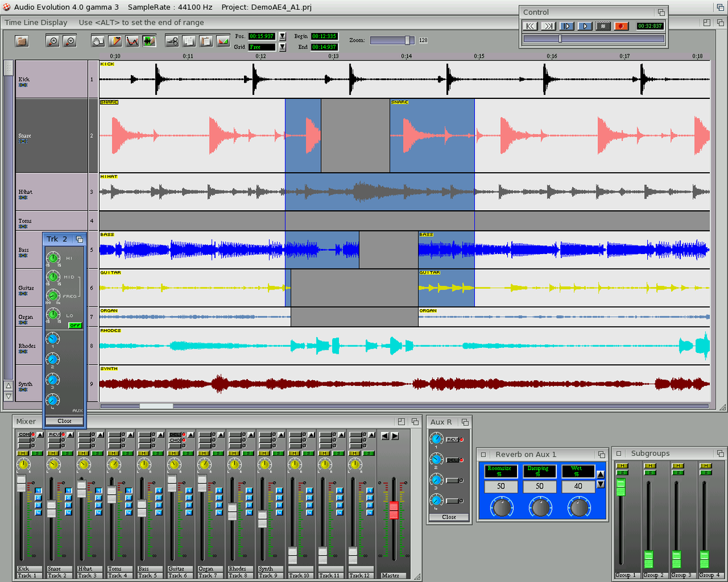Viewport: 728px width, 582px height.
Task: Click the Zoom slider handle
Action: point(408,40)
